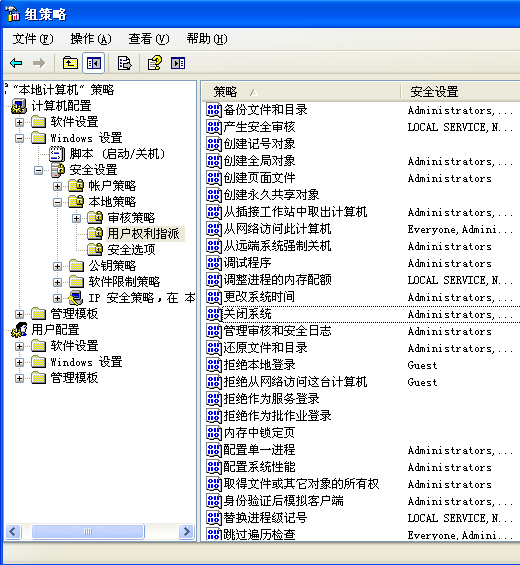Viewport: 520px width, 565px height.
Task: Click the policy icon beside 内存中锁定页
Action: (x=213, y=433)
